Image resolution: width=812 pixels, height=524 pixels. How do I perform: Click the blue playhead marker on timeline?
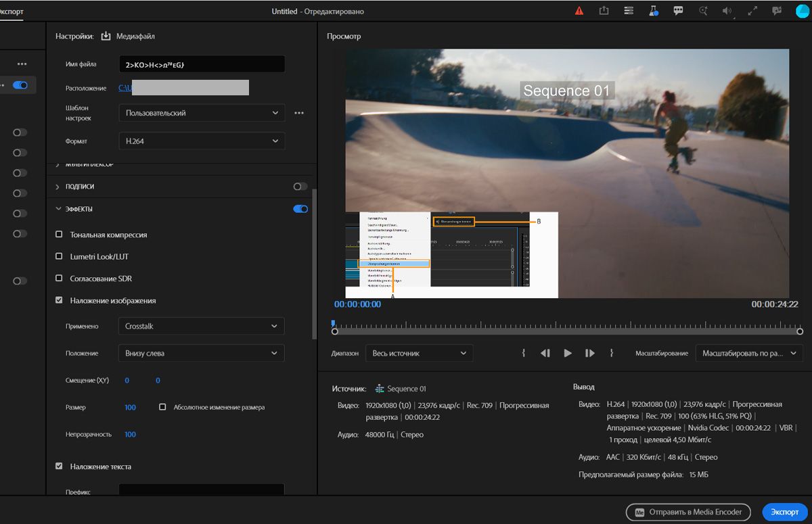tap(333, 323)
